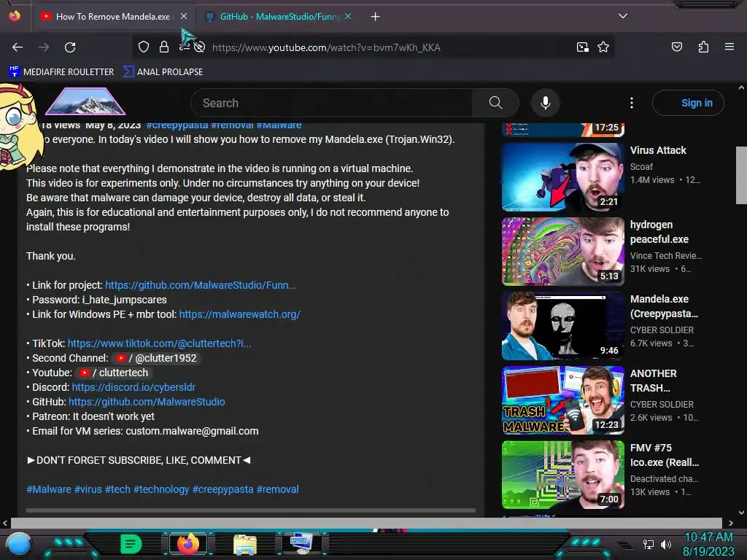Click the mountain logo at page top
The image size is (747, 560).
click(85, 101)
